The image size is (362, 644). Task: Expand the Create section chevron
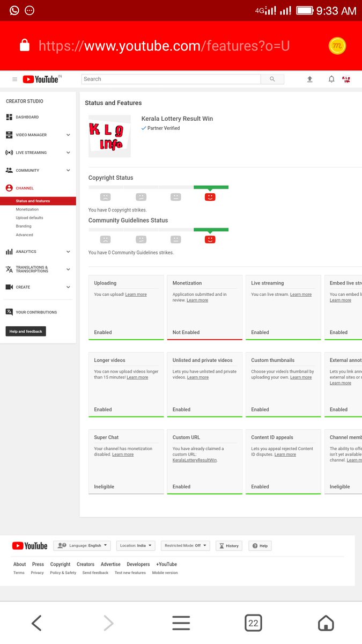[68, 287]
